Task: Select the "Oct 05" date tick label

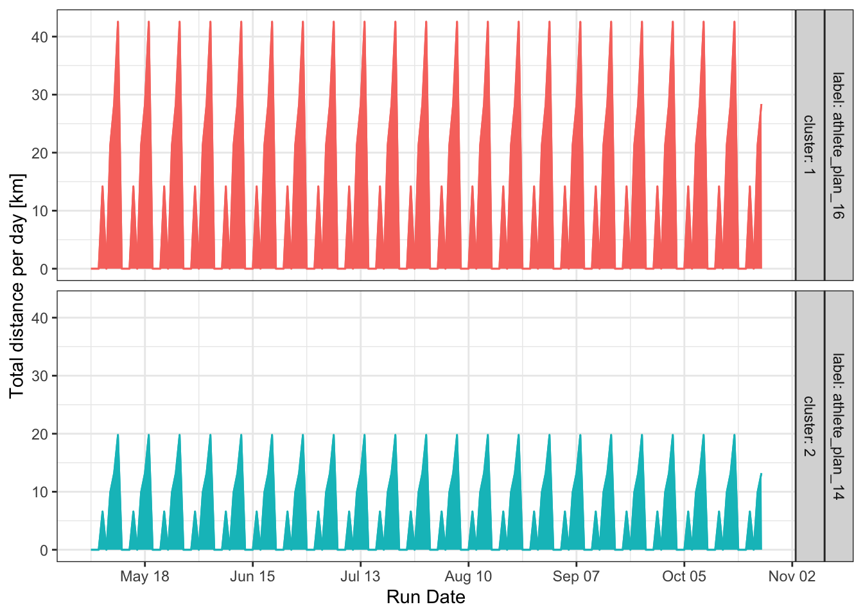Action: click(684, 576)
